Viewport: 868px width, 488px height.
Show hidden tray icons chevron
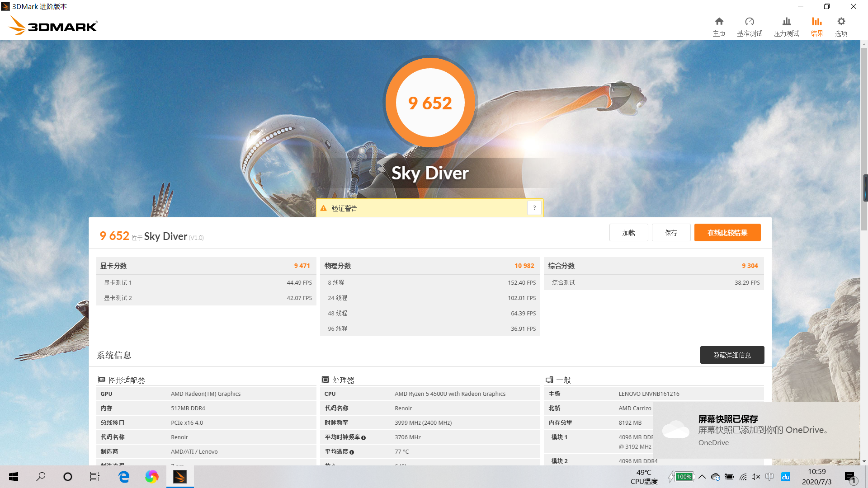pos(702,477)
